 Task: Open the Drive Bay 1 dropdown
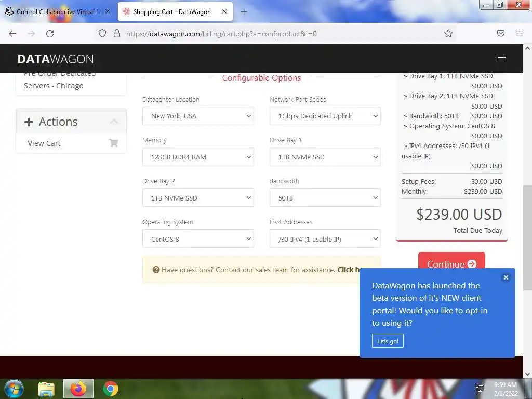tap(325, 157)
